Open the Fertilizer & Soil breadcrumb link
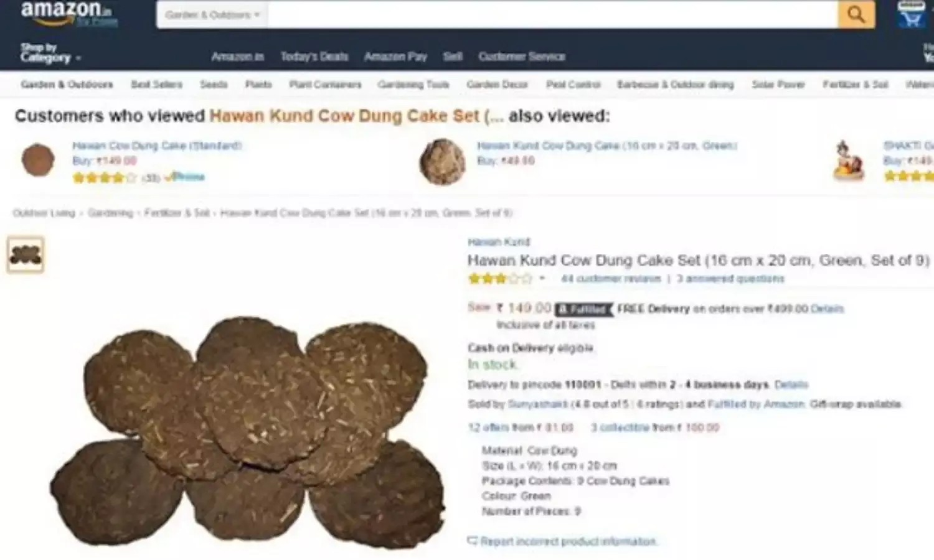Image resolution: width=934 pixels, height=560 pixels. (x=177, y=213)
